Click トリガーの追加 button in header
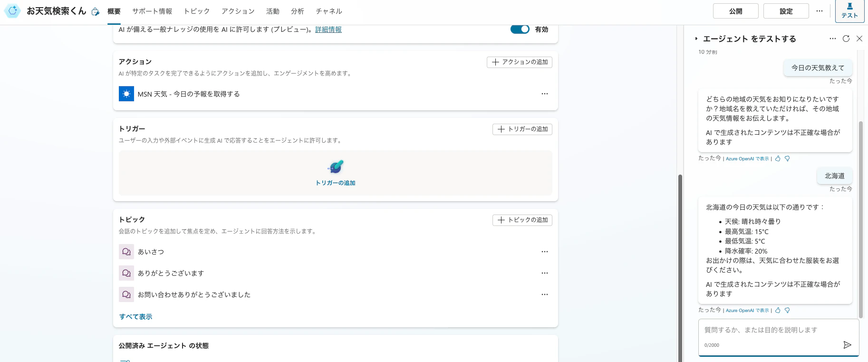The height and width of the screenshot is (362, 868). pyautogui.click(x=522, y=129)
